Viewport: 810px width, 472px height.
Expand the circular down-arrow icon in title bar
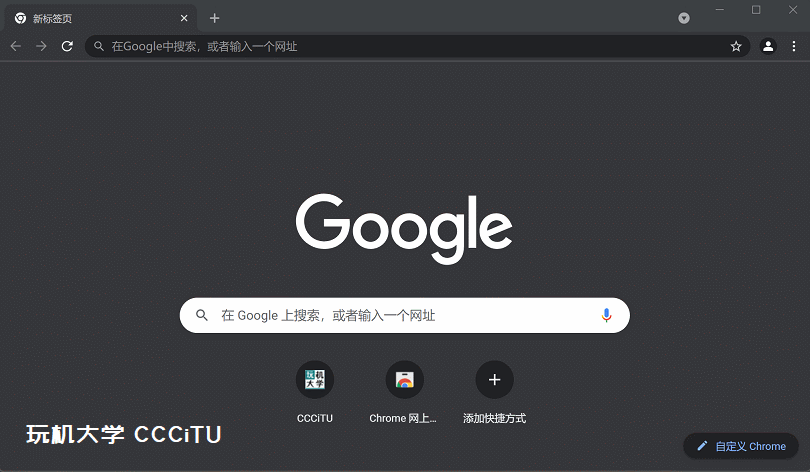[x=684, y=18]
